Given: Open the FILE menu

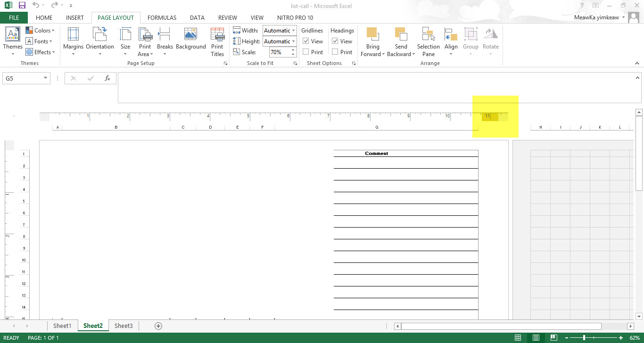Looking at the screenshot, I should pyautogui.click(x=14, y=18).
